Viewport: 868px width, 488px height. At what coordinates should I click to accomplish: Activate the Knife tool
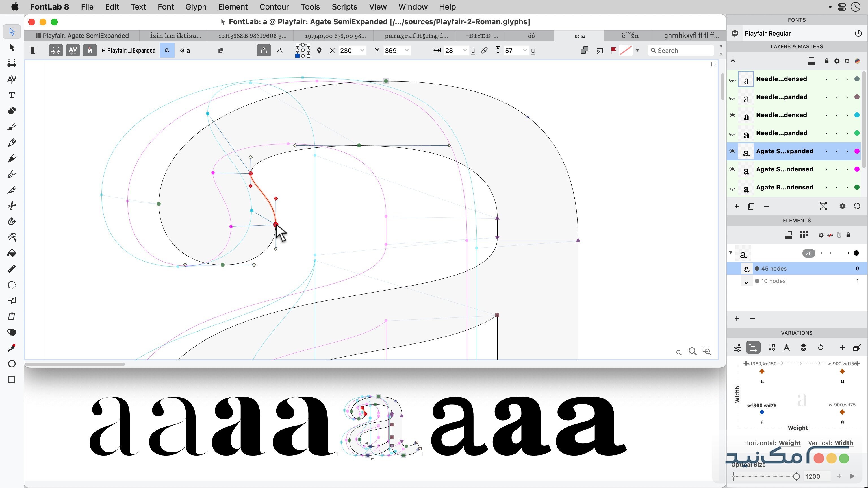[x=12, y=190]
